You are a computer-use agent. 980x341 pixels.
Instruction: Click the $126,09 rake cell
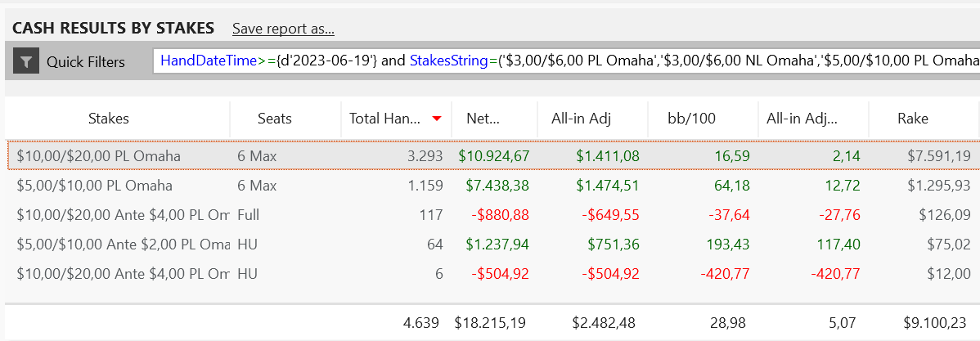[945, 215]
